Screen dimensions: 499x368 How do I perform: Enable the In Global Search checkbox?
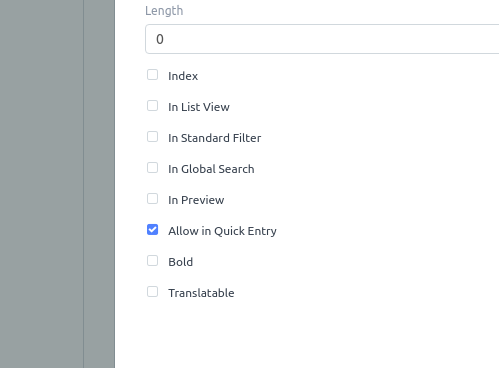coord(152,168)
